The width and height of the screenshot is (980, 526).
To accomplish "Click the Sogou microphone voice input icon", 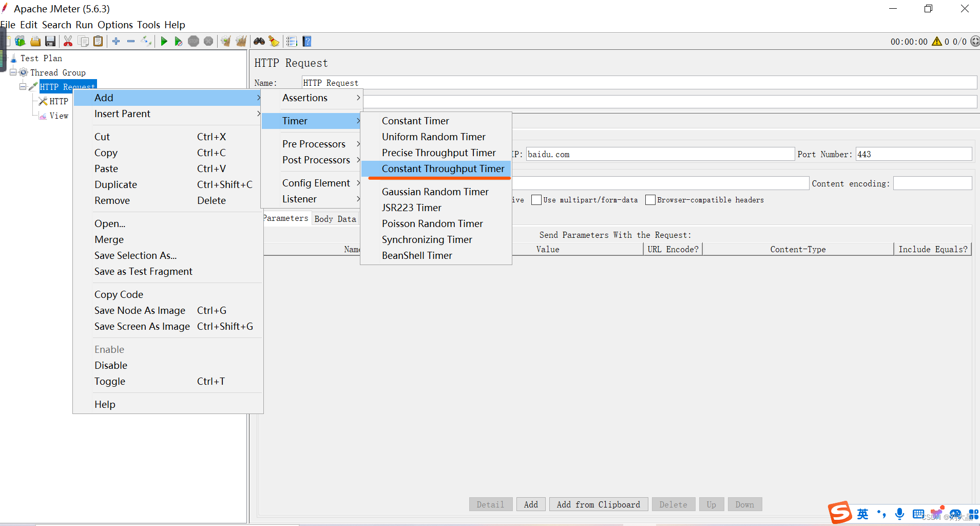I will coord(899,514).
